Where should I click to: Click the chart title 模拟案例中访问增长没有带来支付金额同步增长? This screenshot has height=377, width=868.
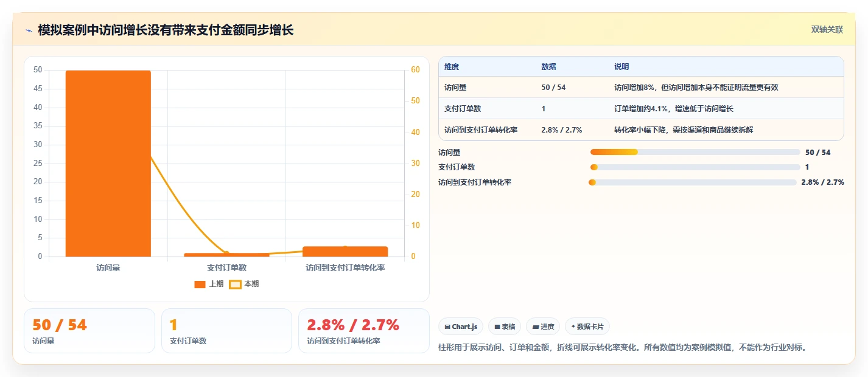[x=166, y=30]
